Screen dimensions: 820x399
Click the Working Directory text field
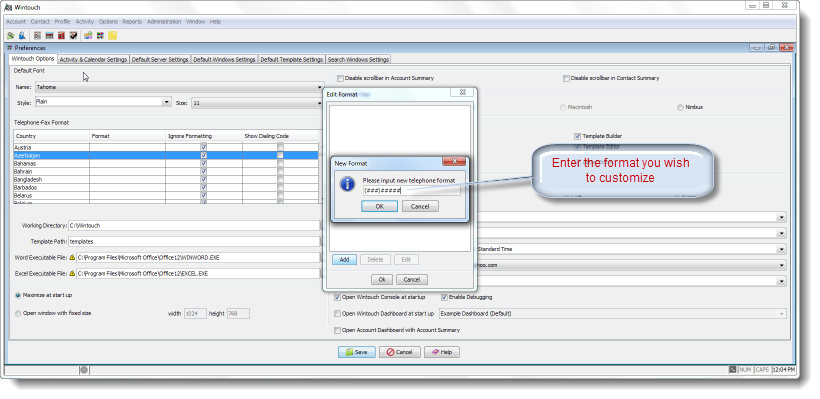point(194,226)
